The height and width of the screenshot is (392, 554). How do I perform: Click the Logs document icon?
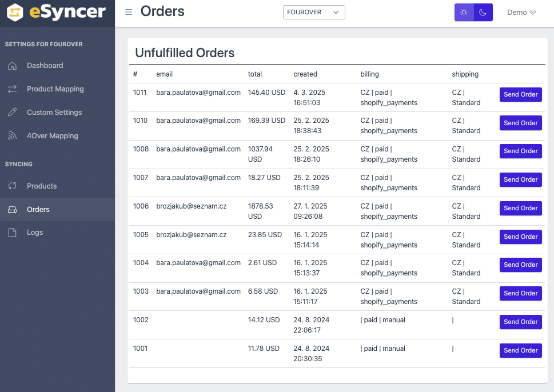pos(13,233)
